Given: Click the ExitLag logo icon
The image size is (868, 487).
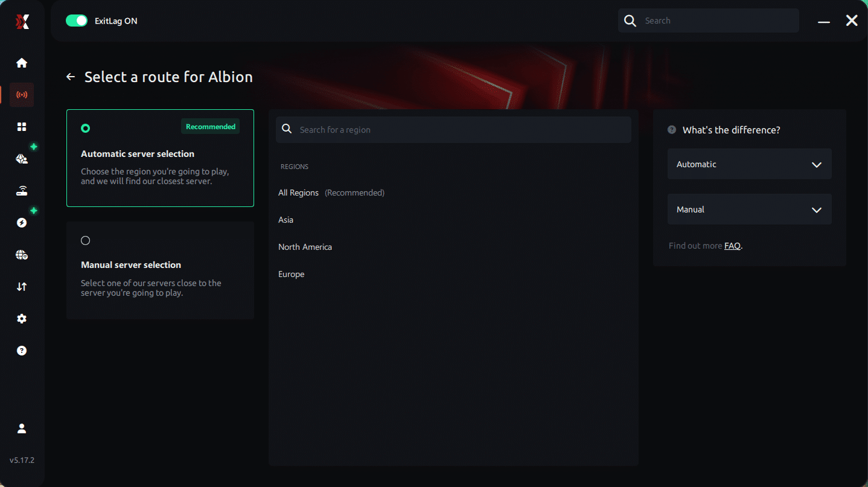Looking at the screenshot, I should click(22, 22).
